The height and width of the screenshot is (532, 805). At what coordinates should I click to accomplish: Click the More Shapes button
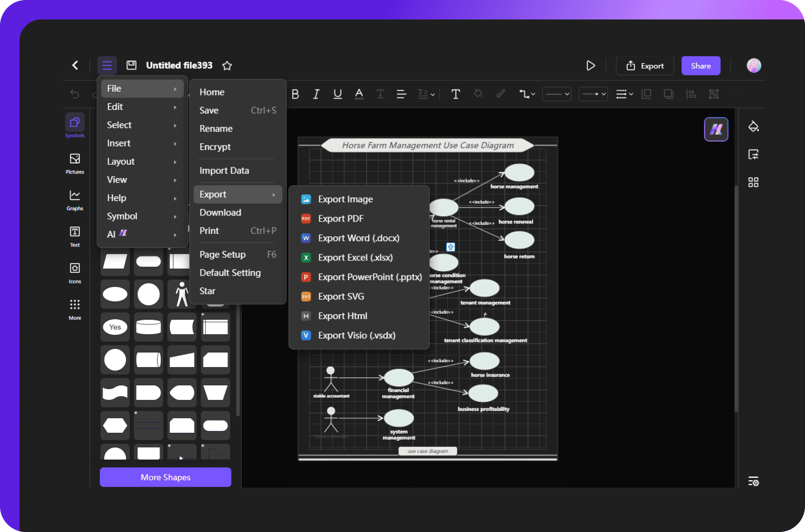tap(166, 477)
